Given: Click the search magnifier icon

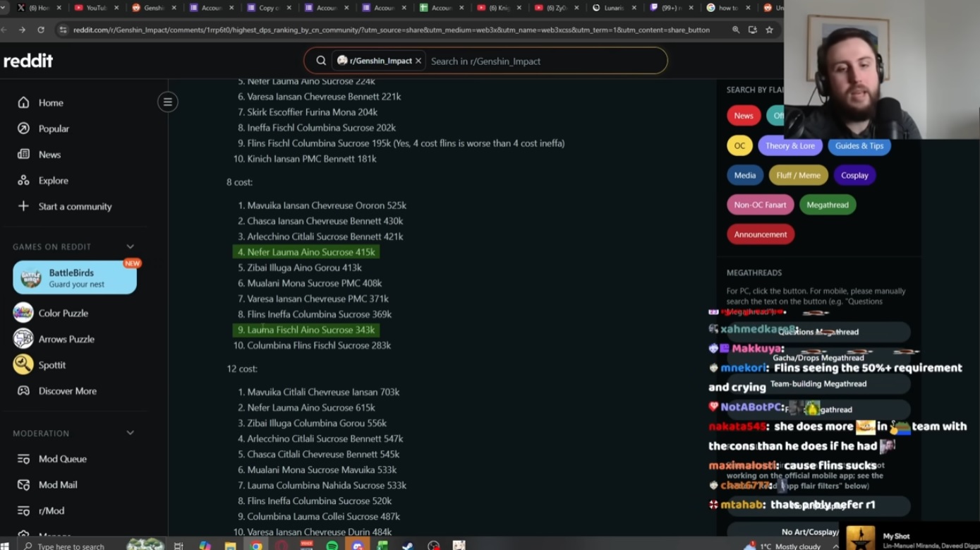Looking at the screenshot, I should (321, 61).
